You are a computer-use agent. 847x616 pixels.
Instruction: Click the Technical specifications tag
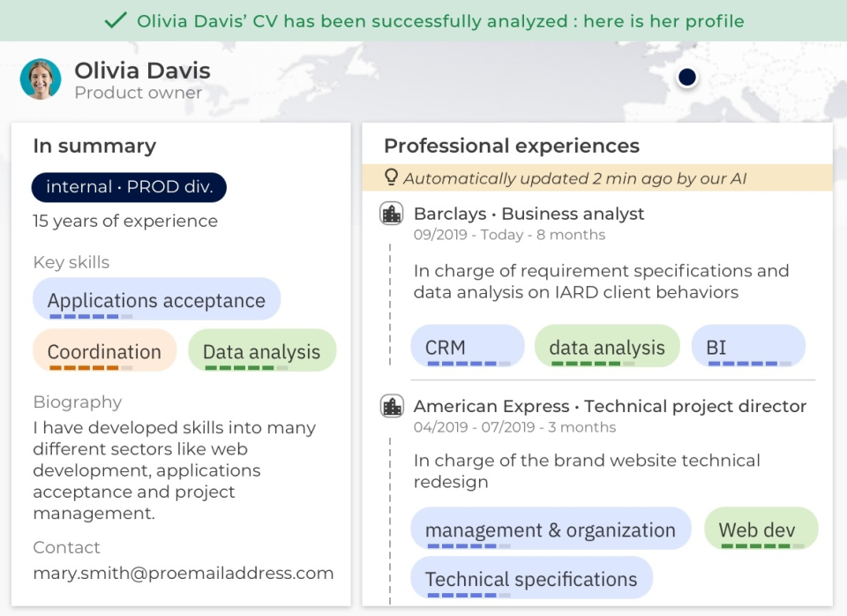(x=531, y=579)
